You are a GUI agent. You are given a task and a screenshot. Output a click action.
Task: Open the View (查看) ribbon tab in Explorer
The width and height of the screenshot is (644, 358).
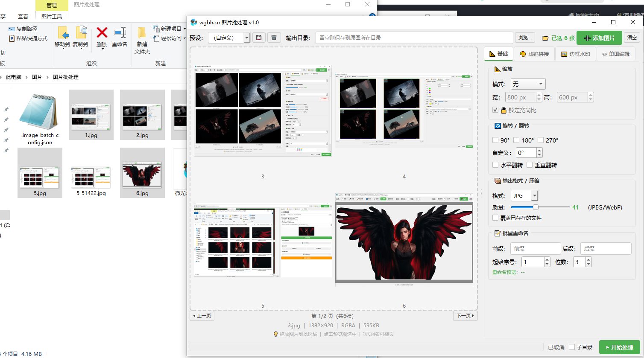(23, 16)
